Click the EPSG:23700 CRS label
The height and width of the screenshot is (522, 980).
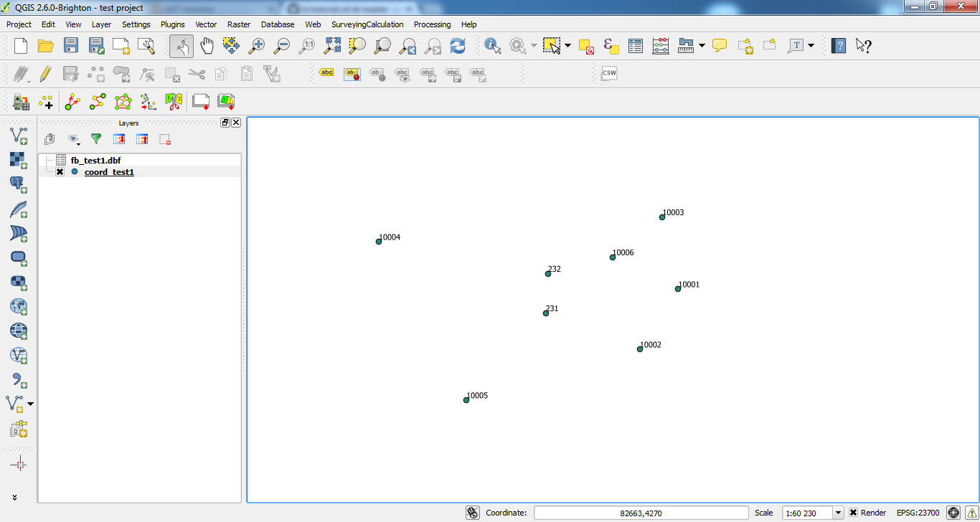pos(918,513)
